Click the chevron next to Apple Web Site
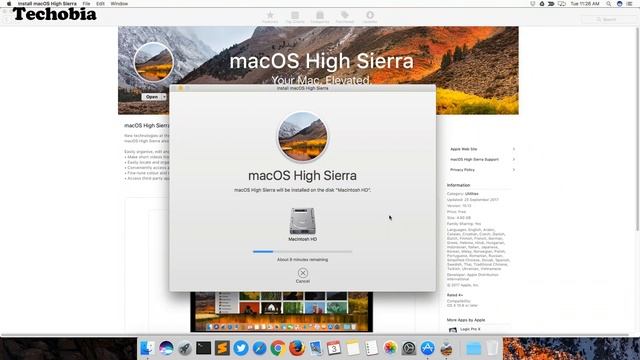Viewport: 640px width, 360px height. pos(513,149)
